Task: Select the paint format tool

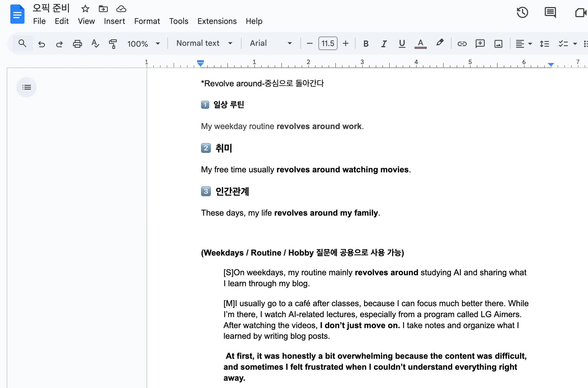Action: 113,44
